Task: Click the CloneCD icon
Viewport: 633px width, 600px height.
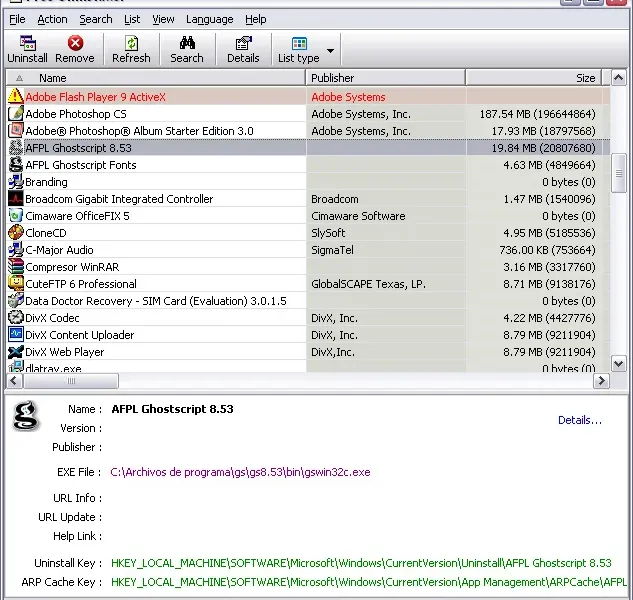Action: pyautogui.click(x=16, y=232)
